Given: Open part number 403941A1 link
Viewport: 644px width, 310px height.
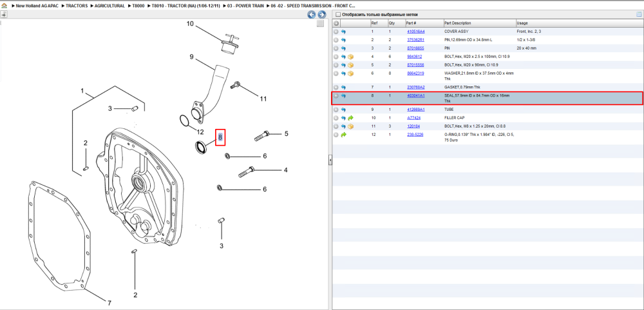Looking at the screenshot, I should click(x=415, y=96).
